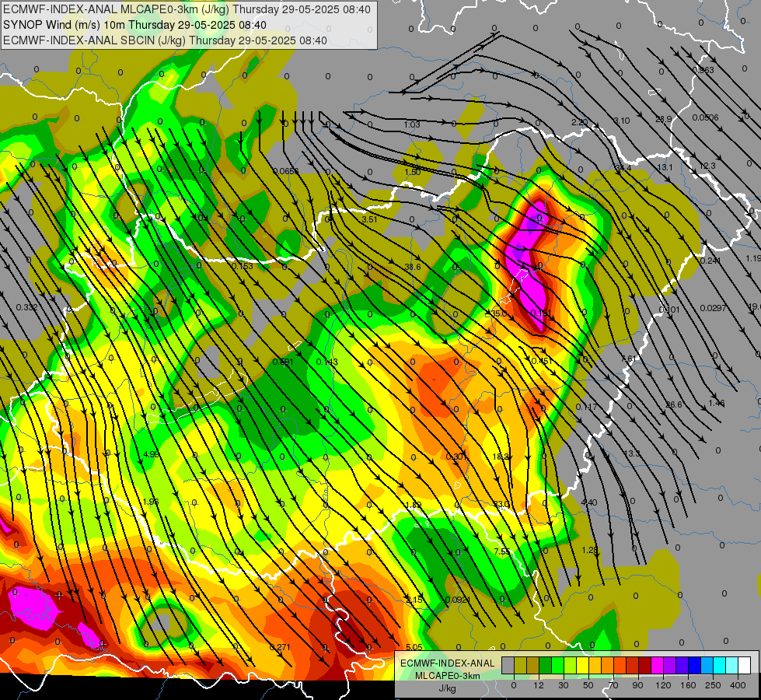Click the map value 38.6
The image size is (761, 700).
click(413, 267)
